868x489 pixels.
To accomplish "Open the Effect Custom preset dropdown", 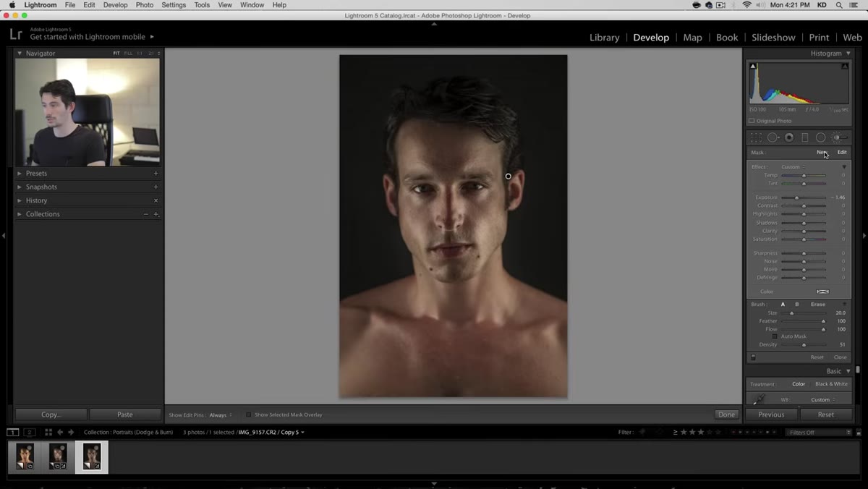I will 793,167.
